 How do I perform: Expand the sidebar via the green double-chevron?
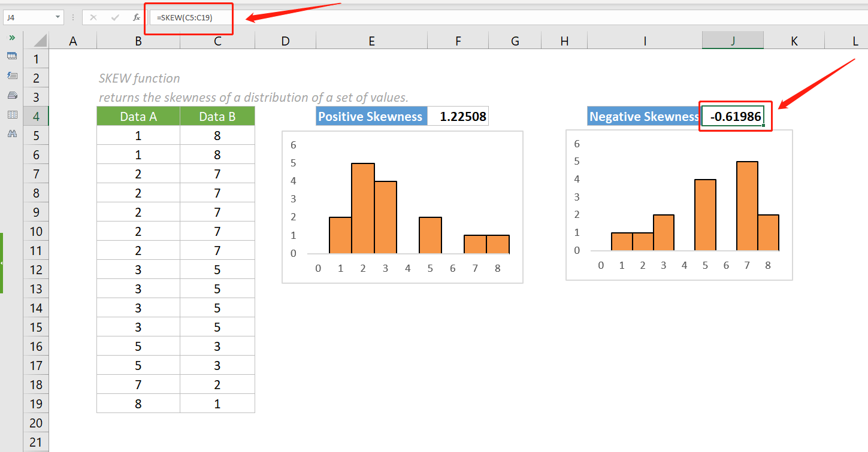click(12, 37)
